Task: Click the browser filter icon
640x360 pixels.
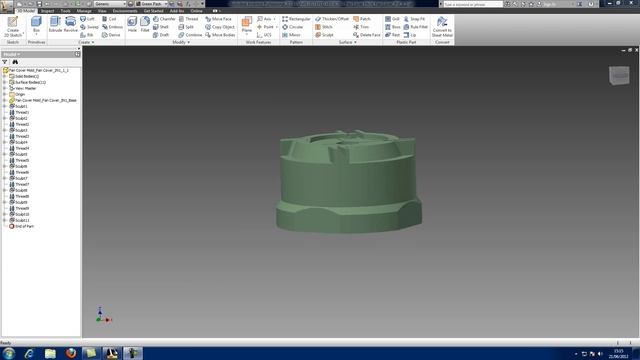Action: [5, 62]
